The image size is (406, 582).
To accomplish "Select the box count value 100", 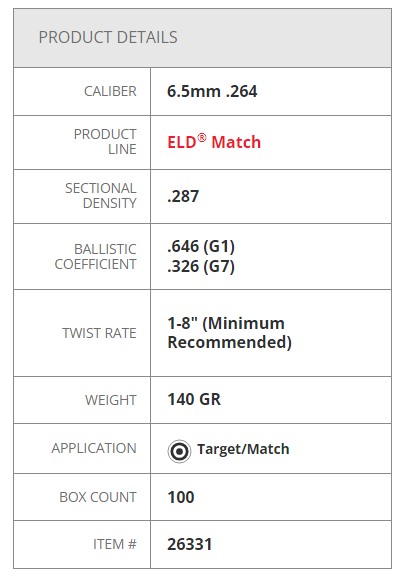I will point(181,497).
